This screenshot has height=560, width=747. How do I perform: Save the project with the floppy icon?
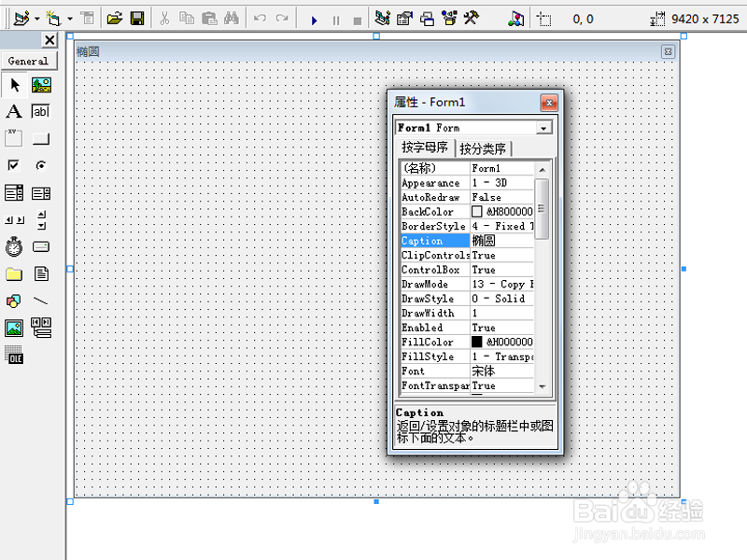[x=137, y=19]
